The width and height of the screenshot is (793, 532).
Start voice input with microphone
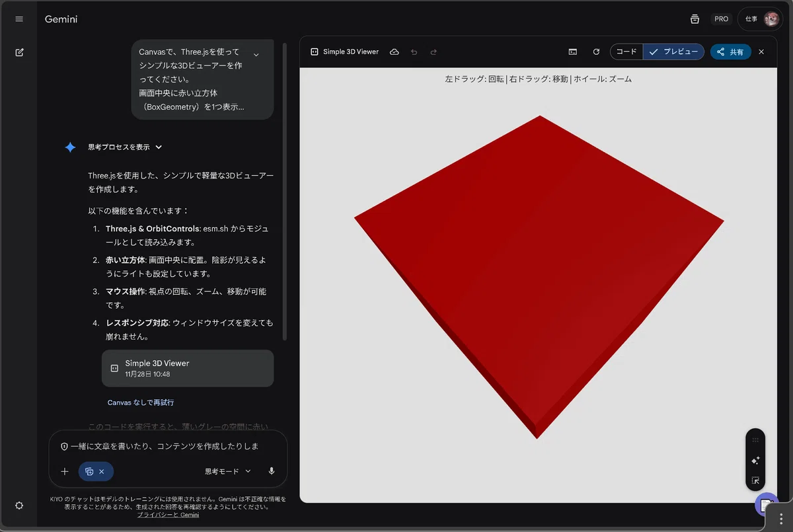point(272,471)
